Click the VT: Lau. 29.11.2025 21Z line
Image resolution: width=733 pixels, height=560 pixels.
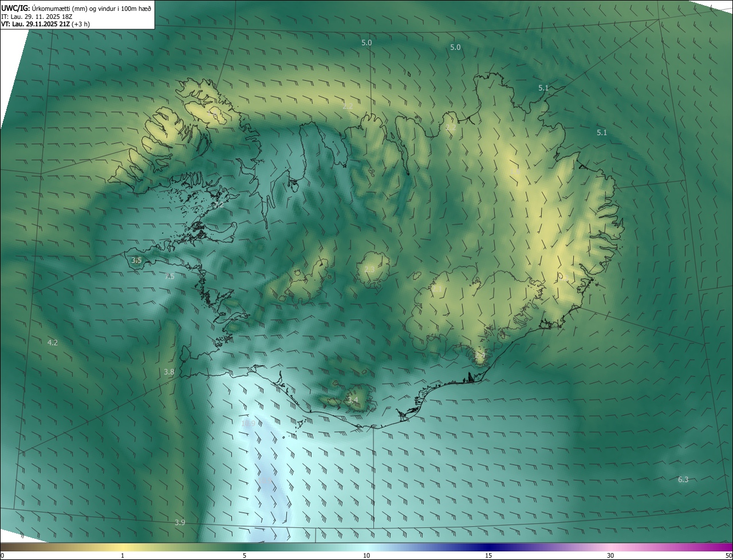[45, 24]
